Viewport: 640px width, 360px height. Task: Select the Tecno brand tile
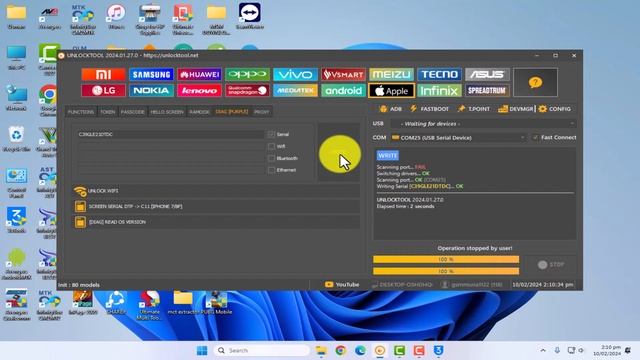(439, 74)
